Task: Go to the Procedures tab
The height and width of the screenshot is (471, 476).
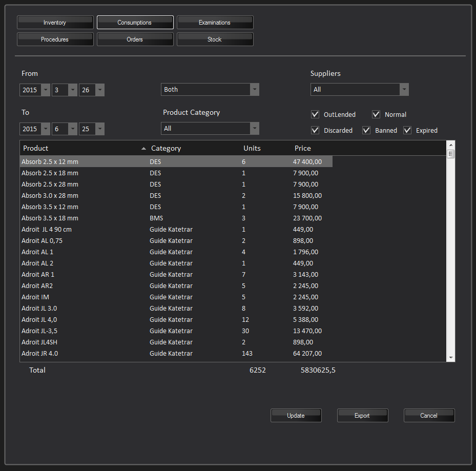Action: [55, 39]
